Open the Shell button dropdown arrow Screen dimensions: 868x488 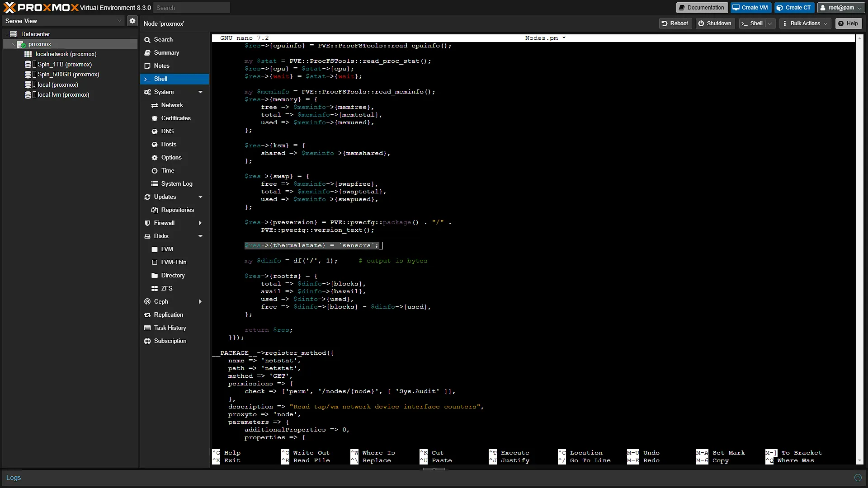(770, 23)
